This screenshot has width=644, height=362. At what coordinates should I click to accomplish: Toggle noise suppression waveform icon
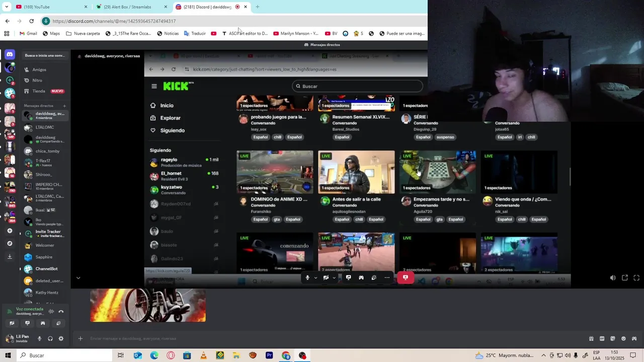click(x=51, y=312)
